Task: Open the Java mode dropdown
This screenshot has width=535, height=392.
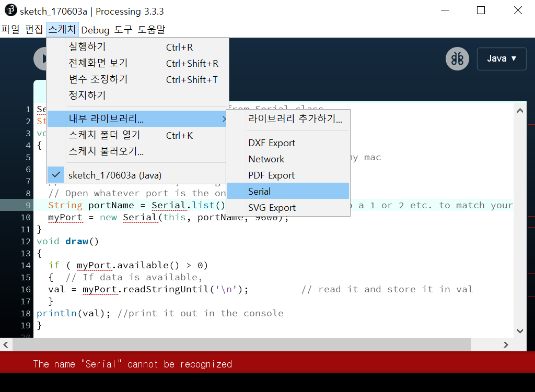Action: coord(501,58)
